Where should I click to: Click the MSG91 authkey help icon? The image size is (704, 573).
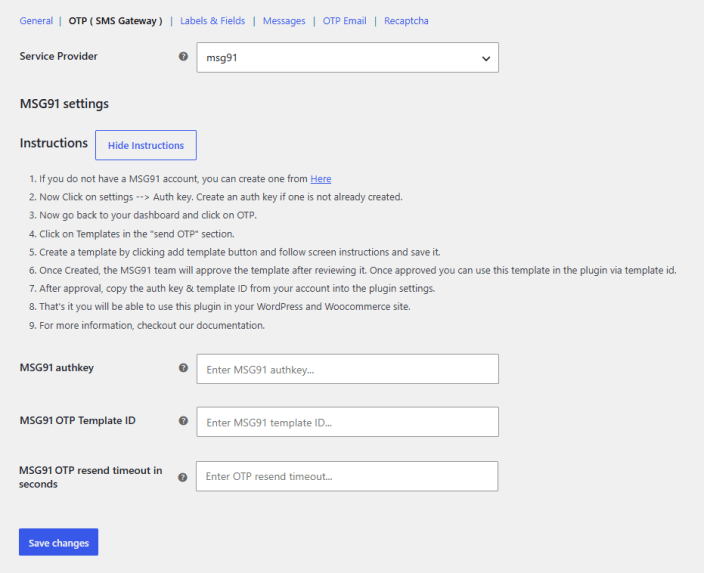tap(183, 368)
